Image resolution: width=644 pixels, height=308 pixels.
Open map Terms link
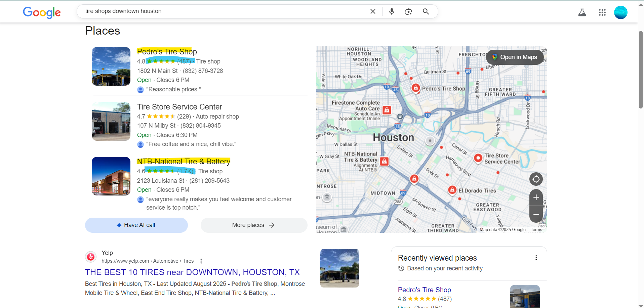[536, 230]
